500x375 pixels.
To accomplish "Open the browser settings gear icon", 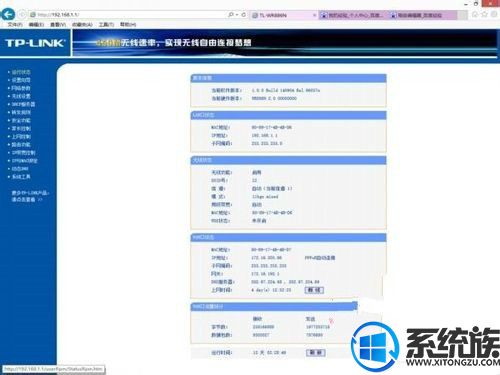I will pyautogui.click(x=494, y=14).
